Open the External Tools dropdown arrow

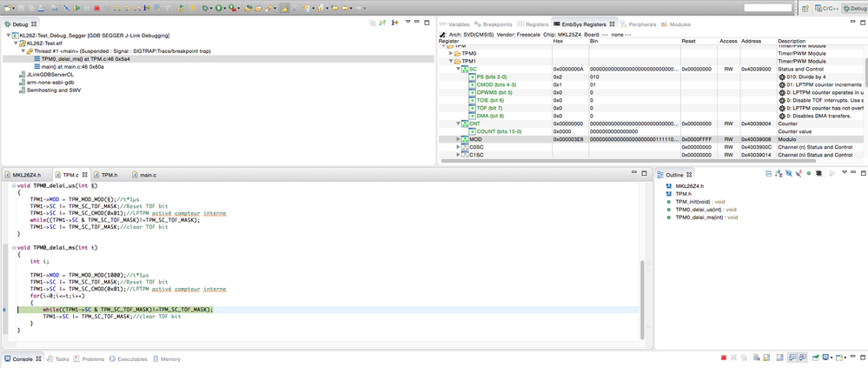(x=239, y=9)
